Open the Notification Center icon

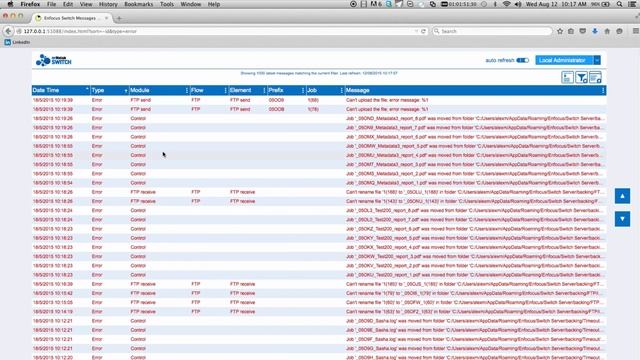tap(632, 4)
